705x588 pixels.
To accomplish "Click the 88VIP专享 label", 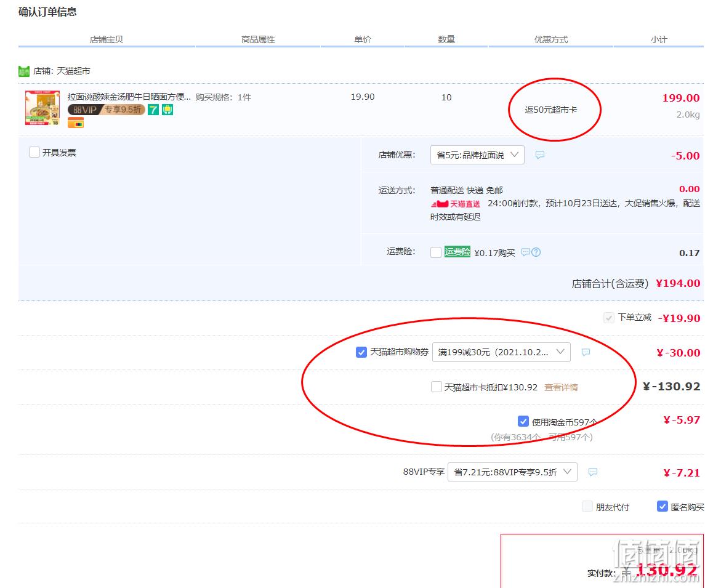I will click(x=424, y=472).
